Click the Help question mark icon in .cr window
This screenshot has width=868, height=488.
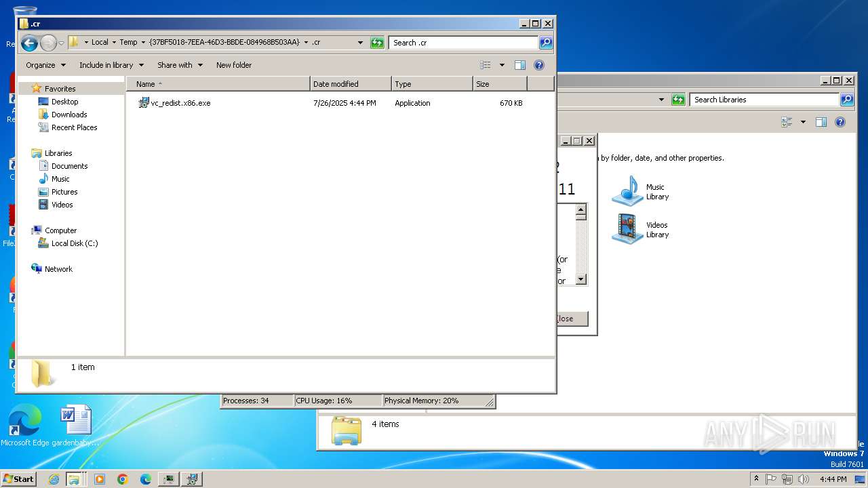[x=539, y=65]
